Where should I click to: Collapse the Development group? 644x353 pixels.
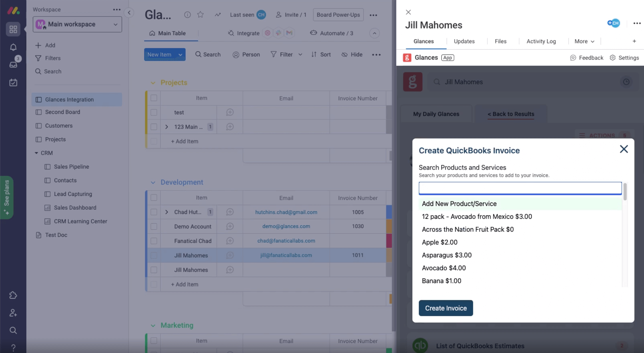(153, 182)
